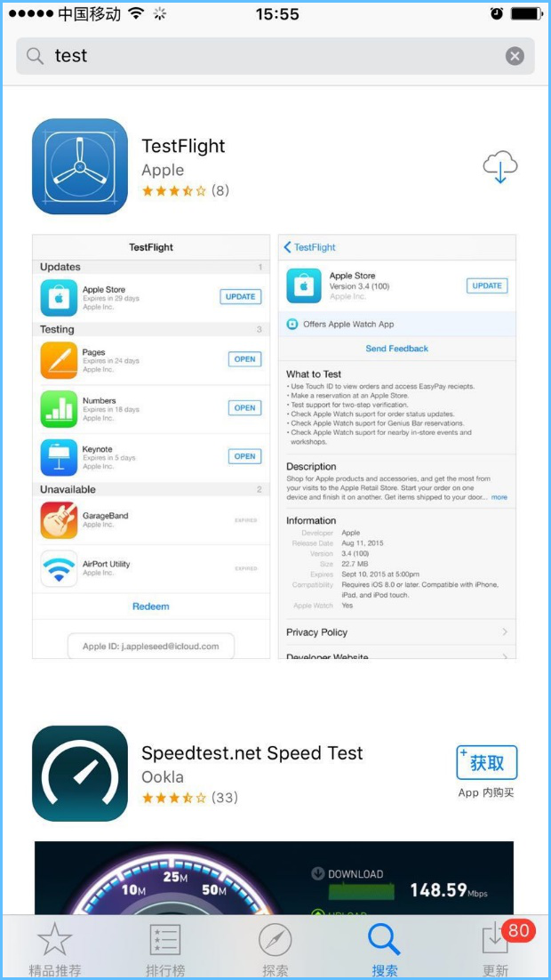Screen dimensions: 551x980
Task: Open the 精品推荐 featured tab
Action: coord(55,951)
